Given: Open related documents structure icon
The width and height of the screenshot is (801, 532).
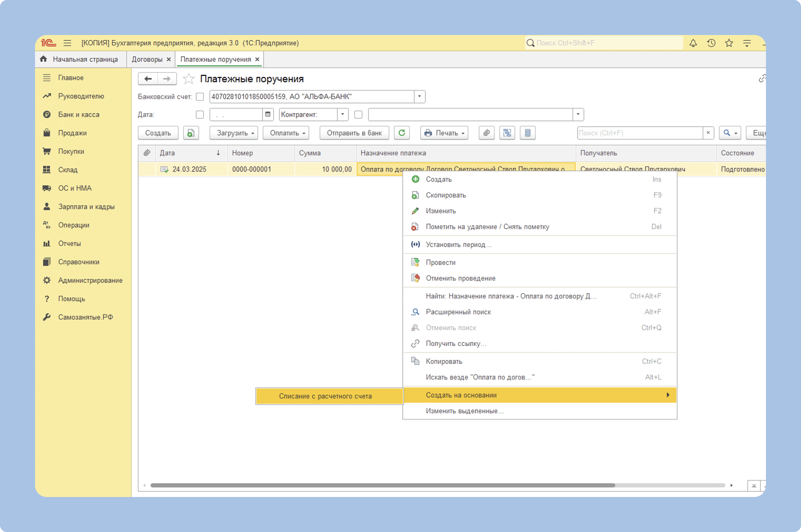Looking at the screenshot, I should click(x=507, y=133).
